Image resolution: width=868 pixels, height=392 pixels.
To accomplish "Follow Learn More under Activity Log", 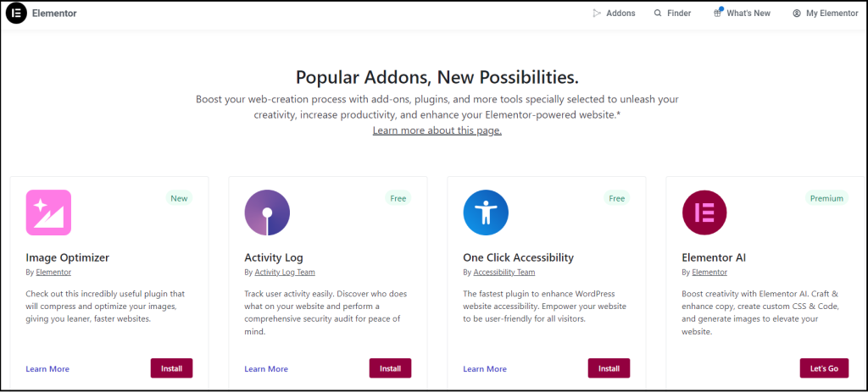I will pyautogui.click(x=266, y=369).
